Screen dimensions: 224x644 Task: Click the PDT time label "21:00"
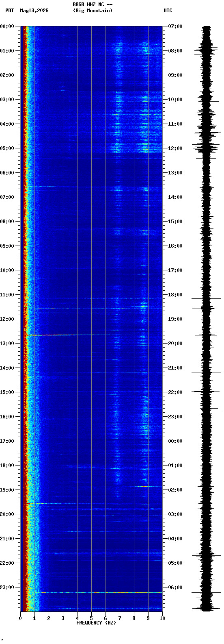pos(7,539)
